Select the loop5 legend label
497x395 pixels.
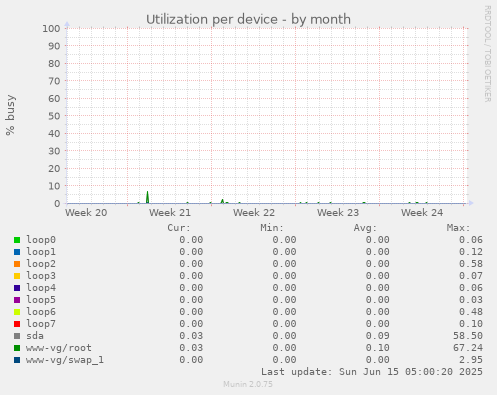41,300
